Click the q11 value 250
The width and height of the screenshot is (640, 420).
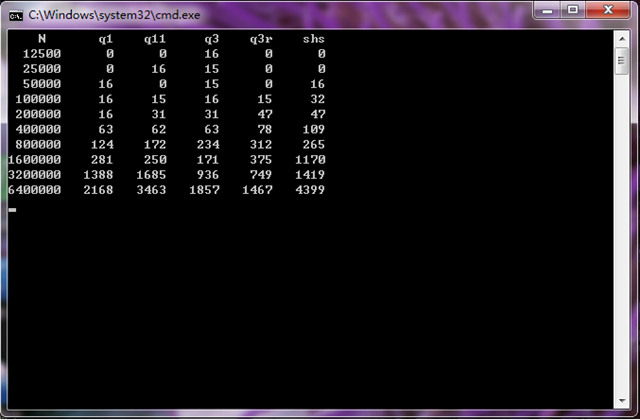(x=155, y=160)
